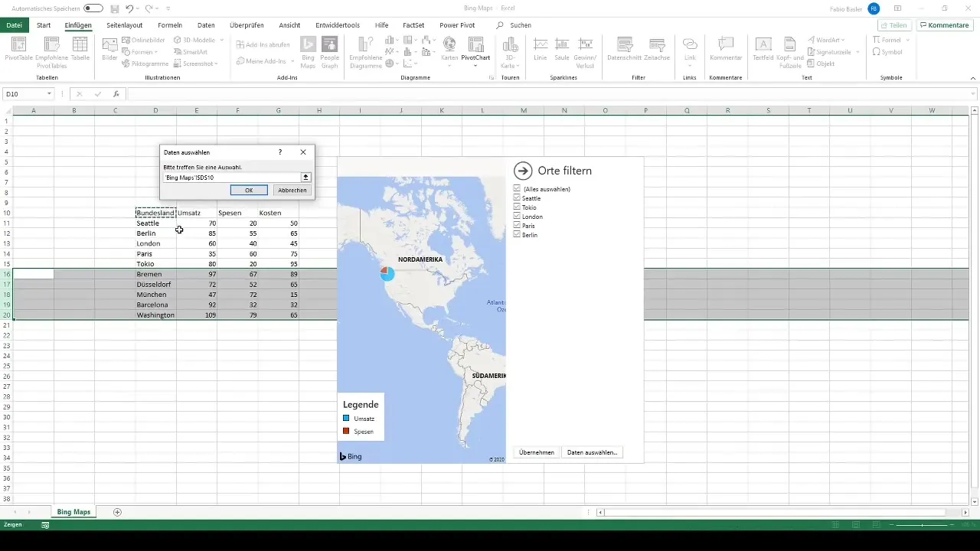The image size is (980, 551).
Task: Click the Kommentar ribbon icon
Action: 726,51
